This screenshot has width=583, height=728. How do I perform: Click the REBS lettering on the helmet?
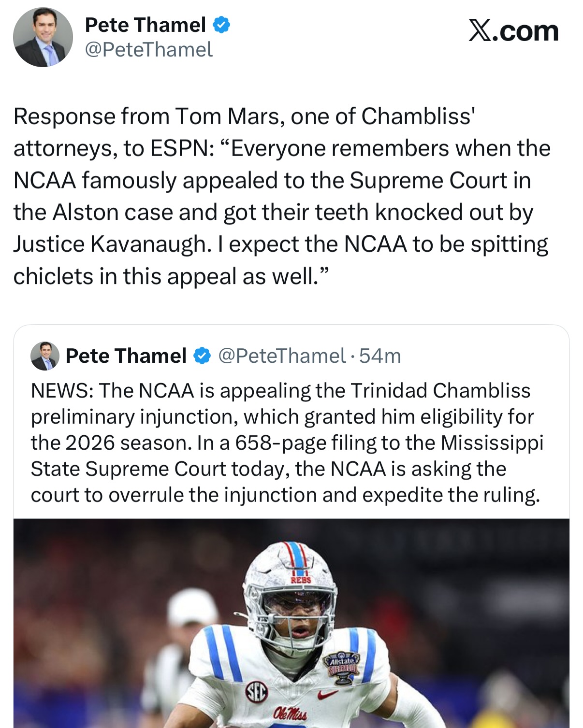301,580
